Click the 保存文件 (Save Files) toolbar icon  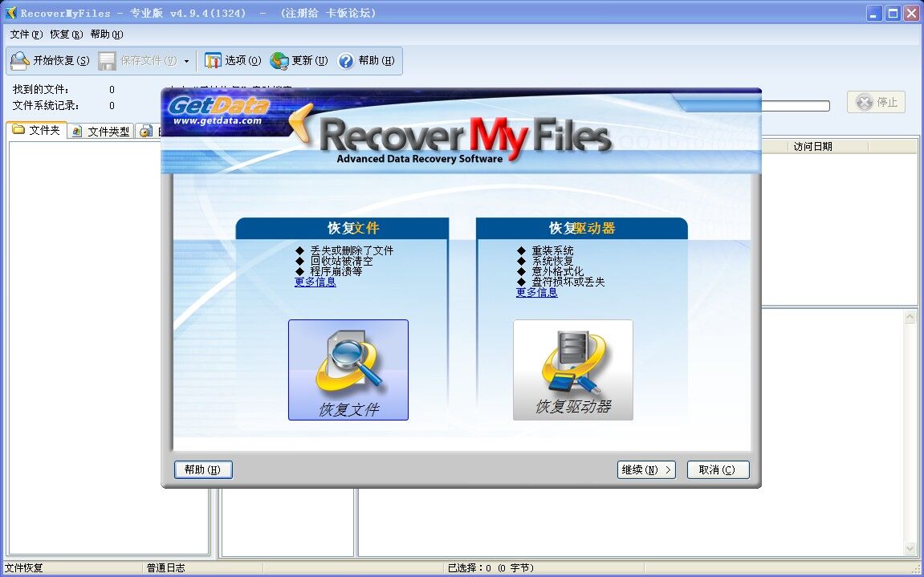pyautogui.click(x=108, y=61)
